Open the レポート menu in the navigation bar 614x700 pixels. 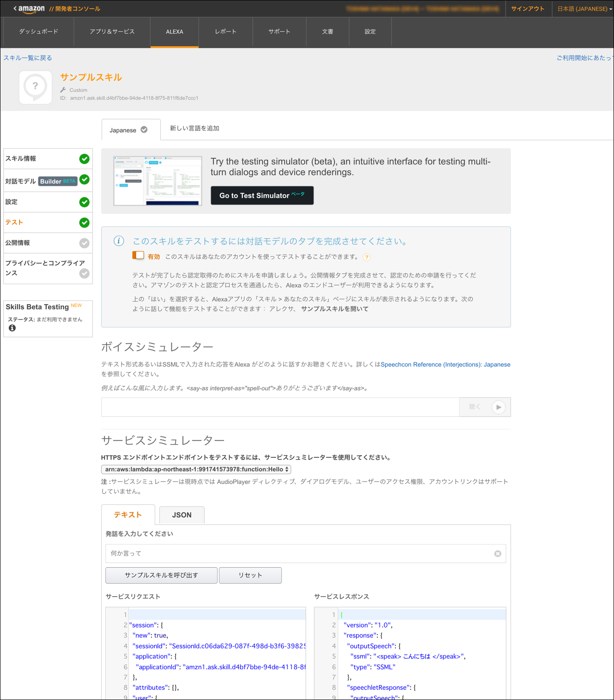point(225,31)
